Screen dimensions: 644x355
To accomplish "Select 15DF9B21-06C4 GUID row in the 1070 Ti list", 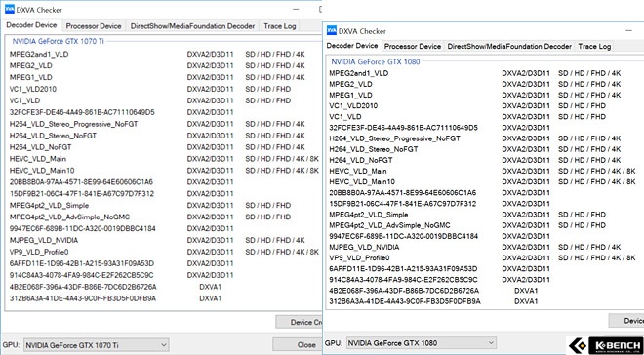I will point(164,194).
